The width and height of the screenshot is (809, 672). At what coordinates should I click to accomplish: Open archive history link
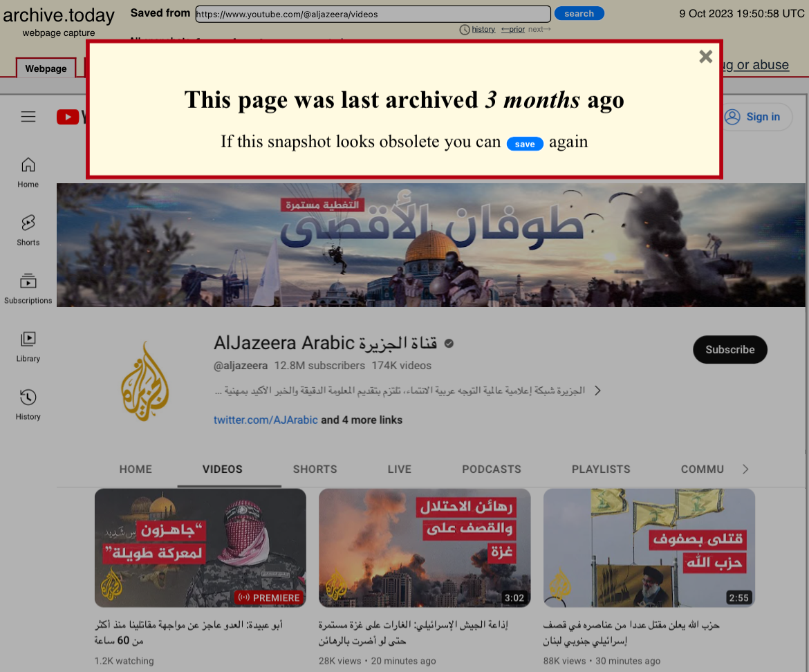point(483,30)
